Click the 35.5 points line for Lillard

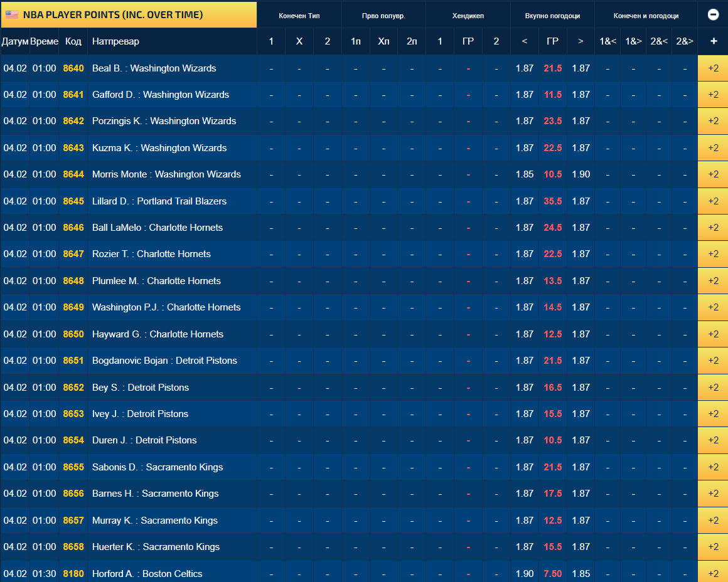tap(552, 201)
